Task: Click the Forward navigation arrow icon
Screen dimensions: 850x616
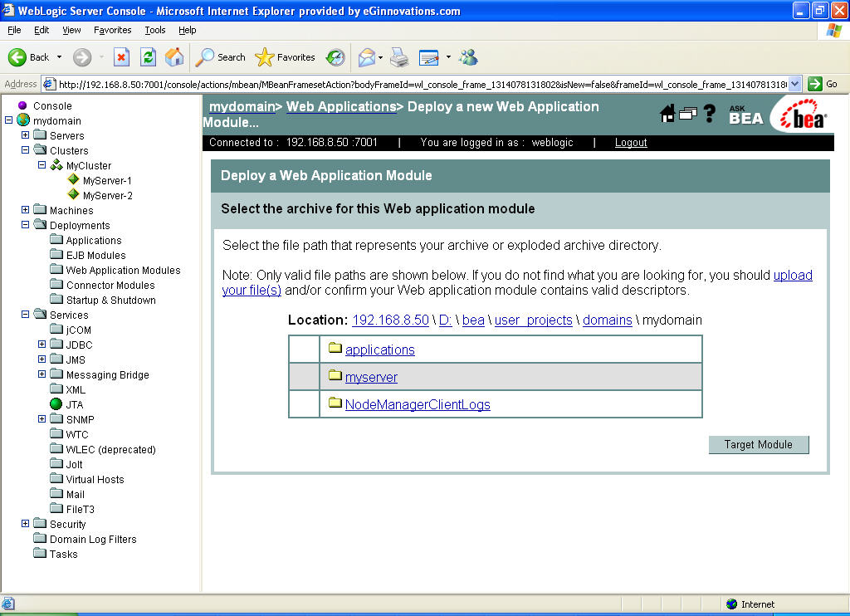Action: (x=82, y=57)
